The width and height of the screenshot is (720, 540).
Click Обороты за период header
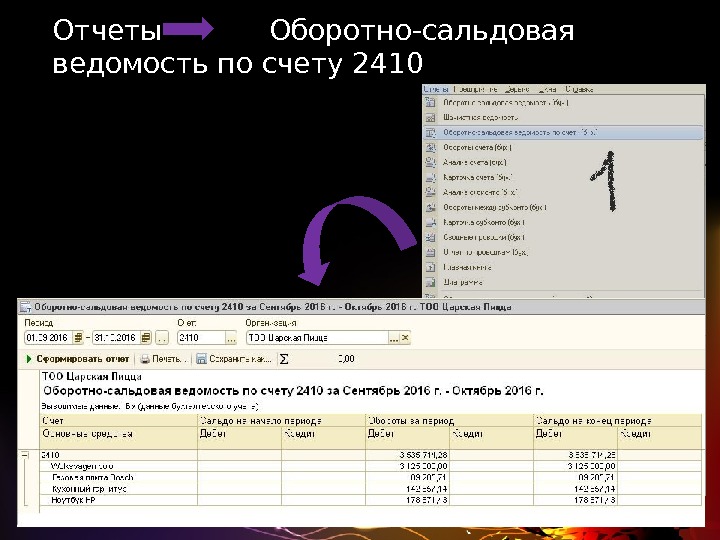click(450, 421)
